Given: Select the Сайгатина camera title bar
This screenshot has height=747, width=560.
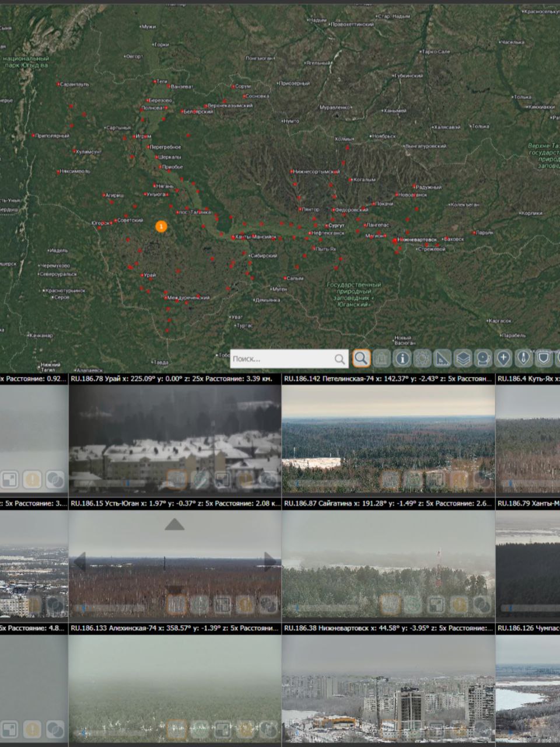Looking at the screenshot, I should (388, 503).
